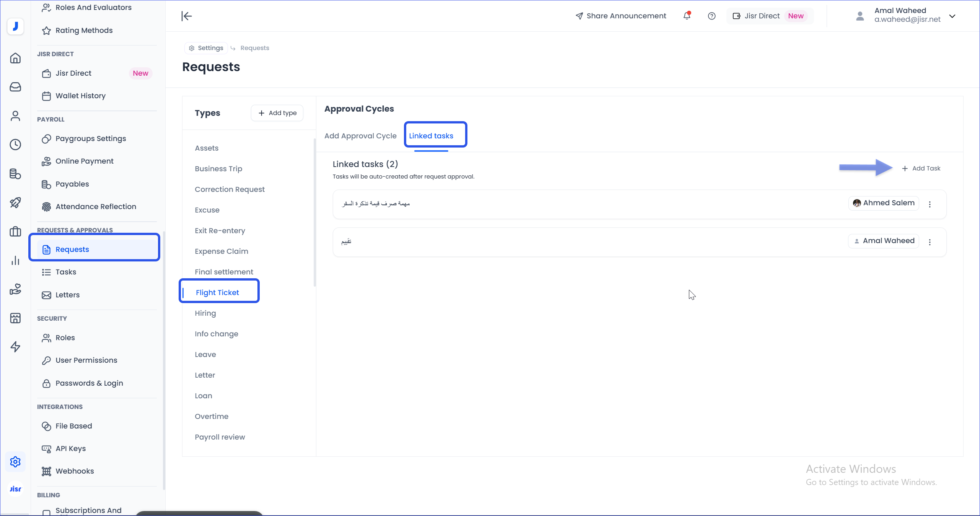Image resolution: width=980 pixels, height=516 pixels.
Task: Click the rocket icon in left rail
Action: [15, 203]
